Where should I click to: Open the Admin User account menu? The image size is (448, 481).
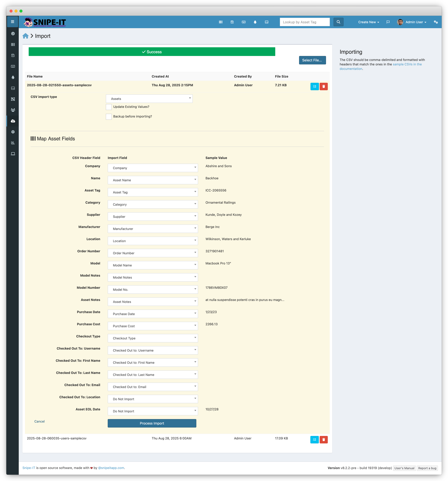(x=412, y=22)
